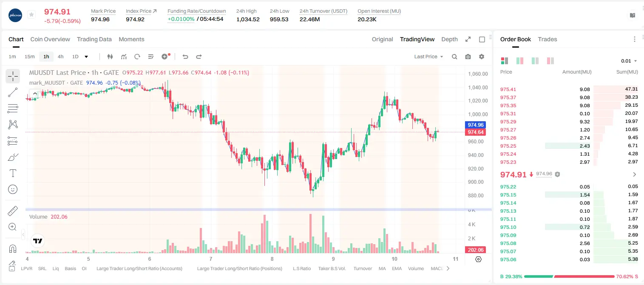
Task: Select the Text annotation tool
Action: (13, 173)
